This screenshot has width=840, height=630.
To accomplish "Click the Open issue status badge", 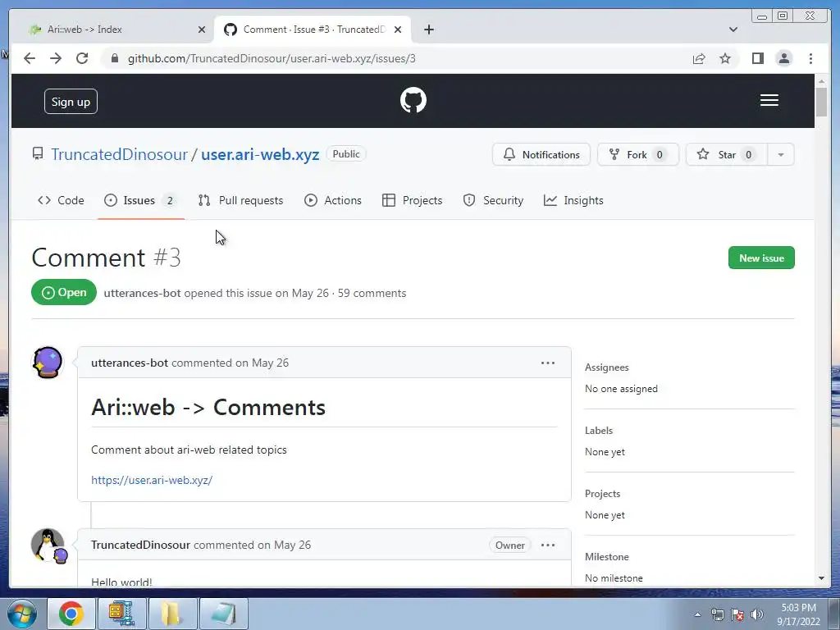I will [64, 293].
